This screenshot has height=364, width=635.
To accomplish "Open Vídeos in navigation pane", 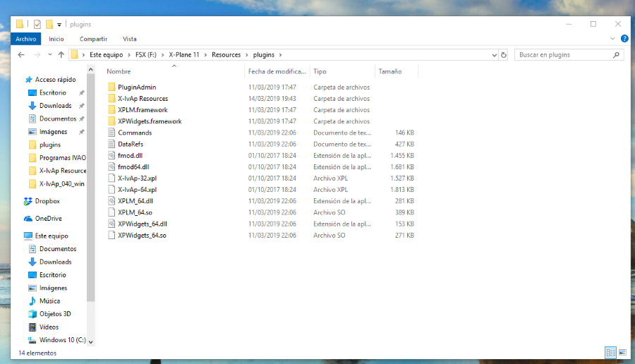I will coord(49,327).
